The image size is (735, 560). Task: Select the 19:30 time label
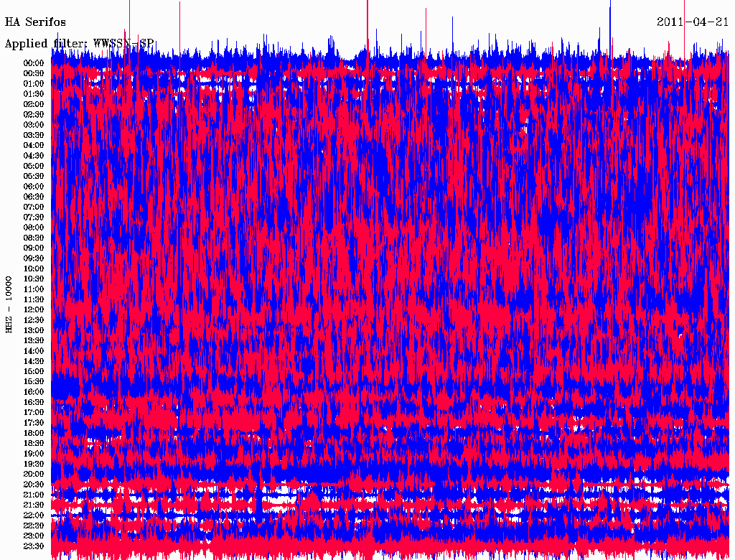pyautogui.click(x=34, y=465)
